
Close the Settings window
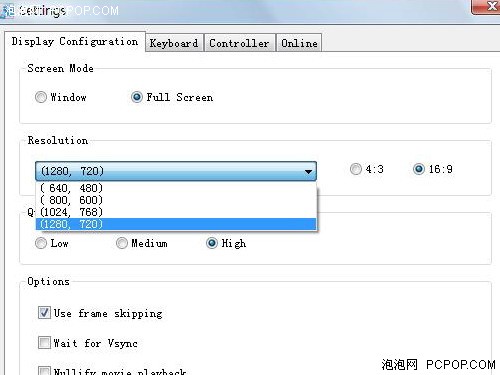point(486,7)
